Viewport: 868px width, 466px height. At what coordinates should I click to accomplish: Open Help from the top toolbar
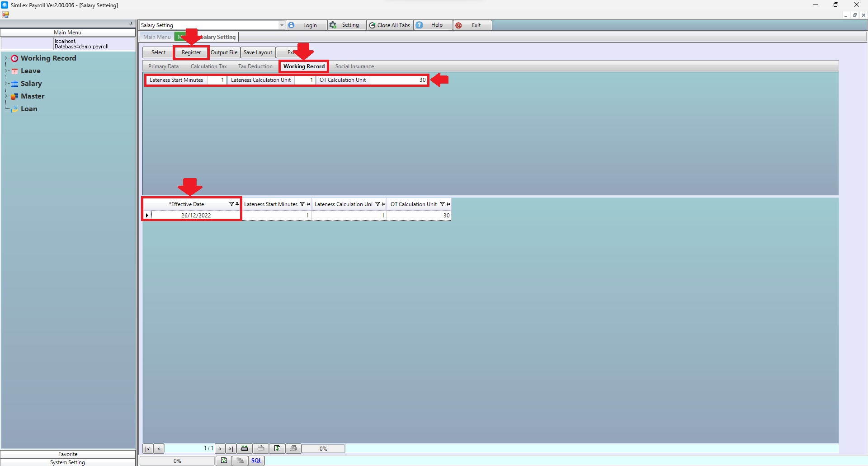tap(433, 25)
